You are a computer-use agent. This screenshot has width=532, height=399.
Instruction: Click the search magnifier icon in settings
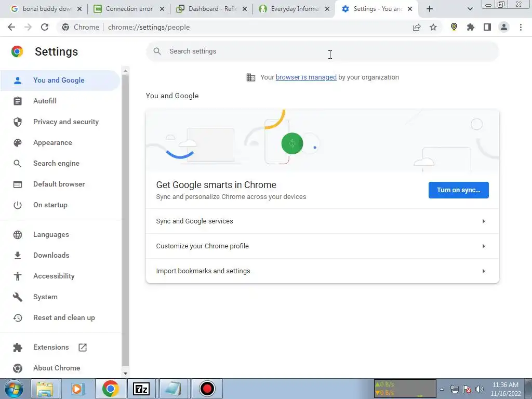pyautogui.click(x=157, y=51)
